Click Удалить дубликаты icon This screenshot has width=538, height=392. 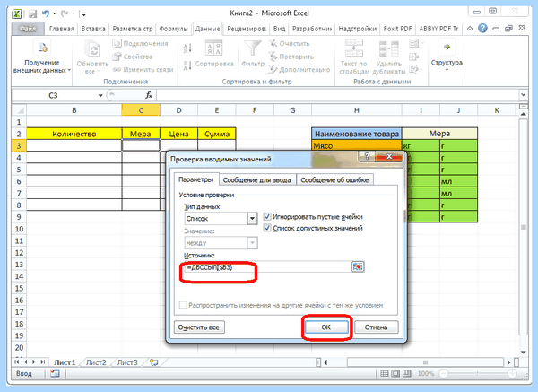point(389,48)
